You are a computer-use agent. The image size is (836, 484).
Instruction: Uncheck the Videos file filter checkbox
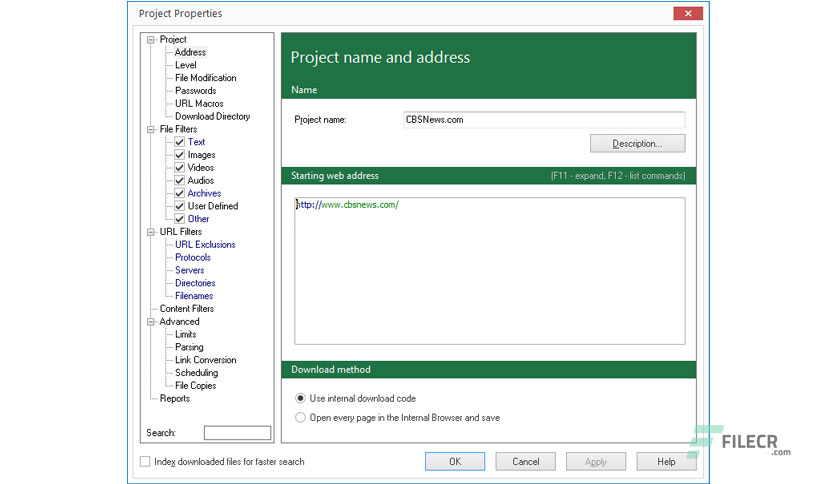click(x=180, y=167)
